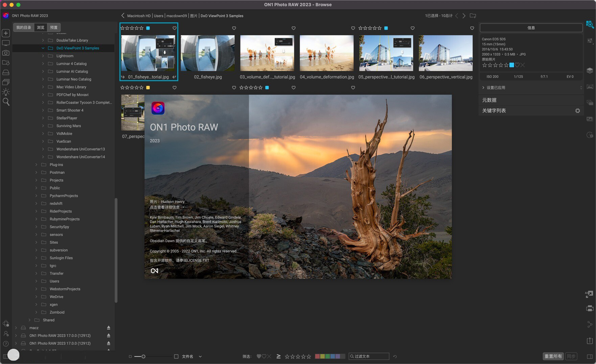Expand the 设置已应用 section
The width and height of the screenshot is (596, 364).
click(483, 88)
